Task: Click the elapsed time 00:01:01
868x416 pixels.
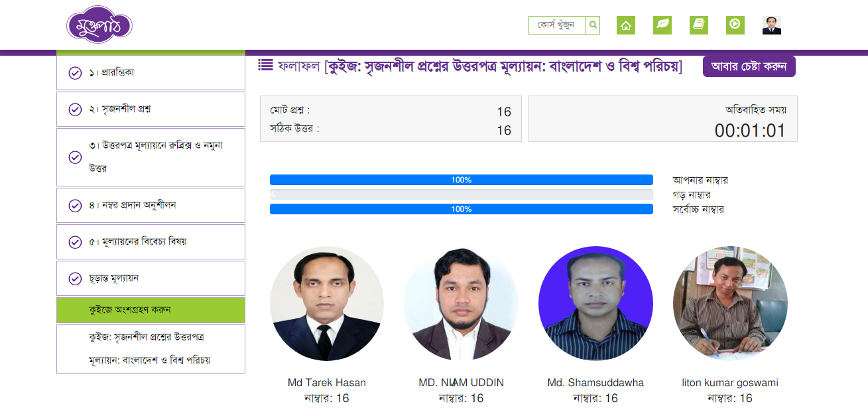Action: pyautogui.click(x=750, y=131)
